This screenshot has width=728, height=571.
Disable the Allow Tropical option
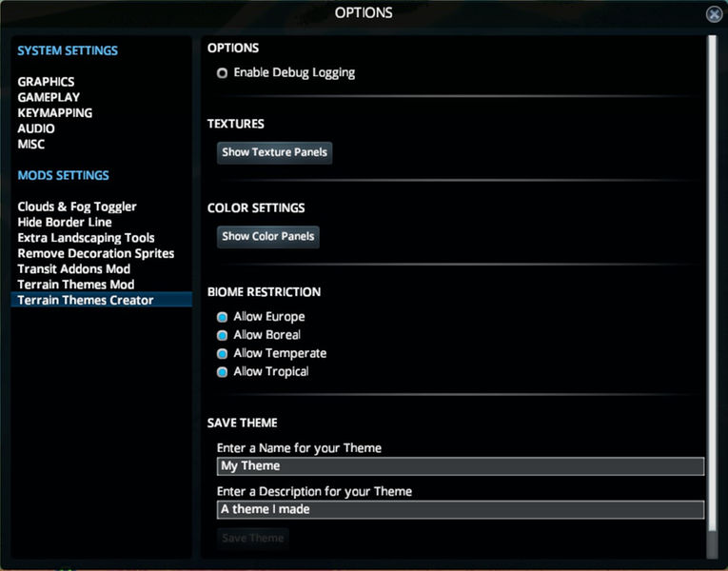pyautogui.click(x=222, y=371)
